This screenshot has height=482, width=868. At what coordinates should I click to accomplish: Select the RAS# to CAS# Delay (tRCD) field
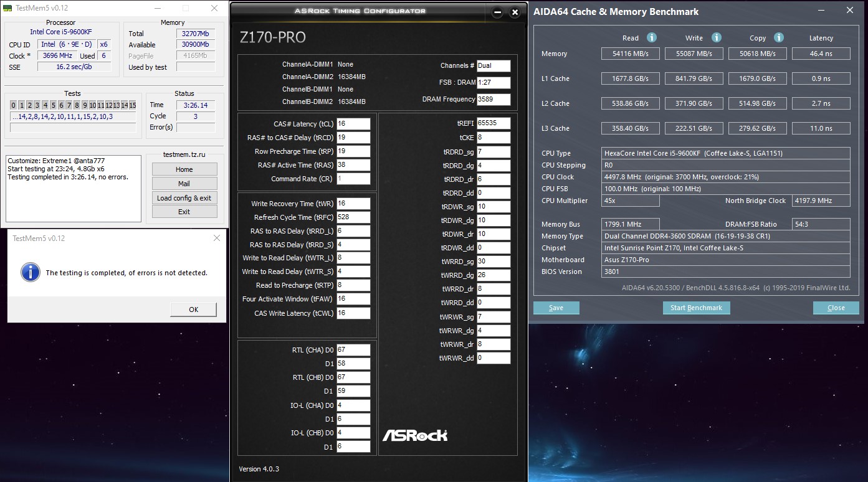pyautogui.click(x=353, y=138)
